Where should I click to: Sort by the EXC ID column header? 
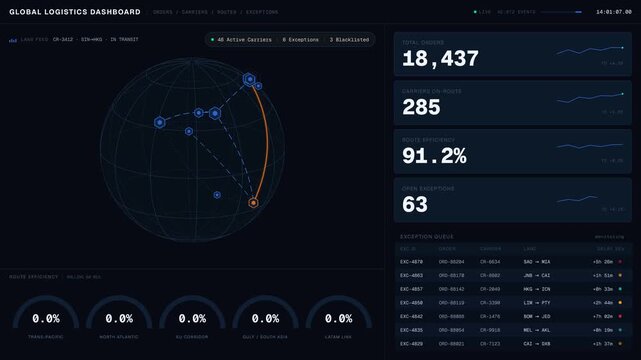coord(408,249)
